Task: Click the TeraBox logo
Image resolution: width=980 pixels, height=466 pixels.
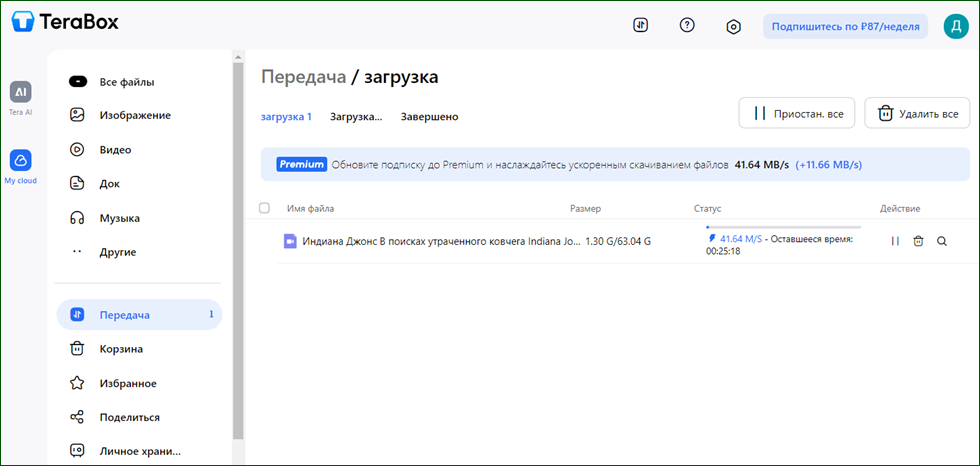Action: pyautogui.click(x=65, y=22)
